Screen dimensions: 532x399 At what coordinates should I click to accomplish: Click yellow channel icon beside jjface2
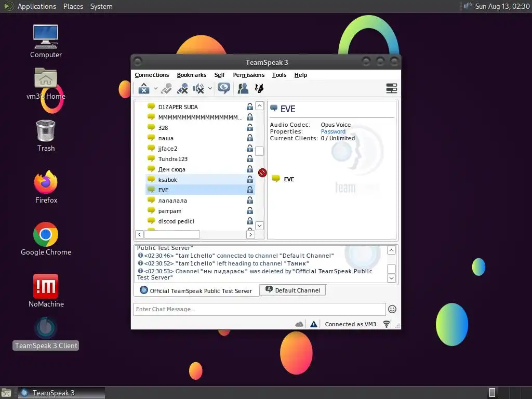click(151, 148)
